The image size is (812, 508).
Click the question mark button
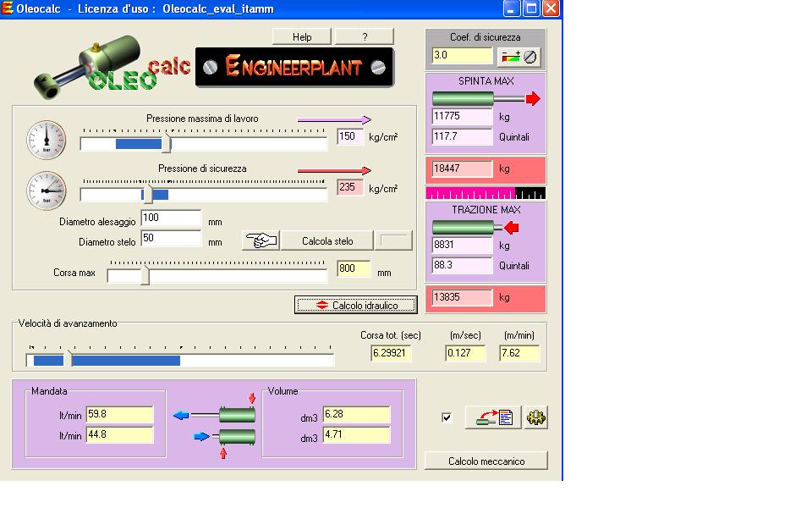pos(365,36)
